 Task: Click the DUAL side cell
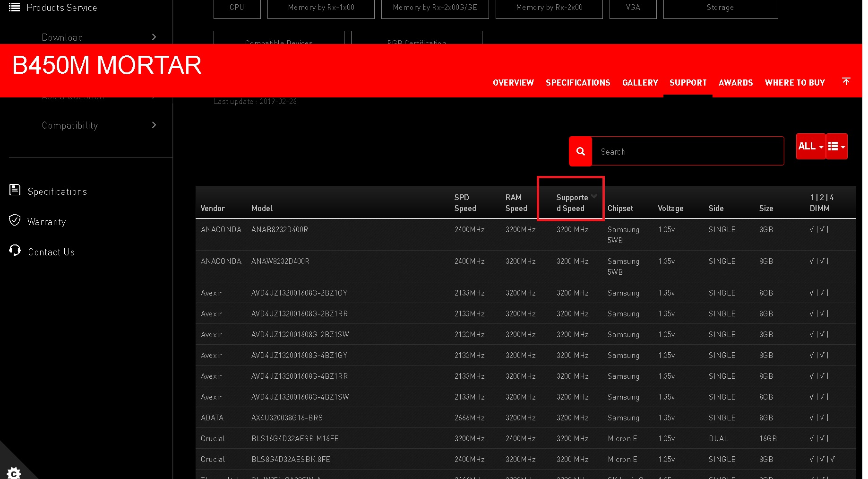pos(718,438)
